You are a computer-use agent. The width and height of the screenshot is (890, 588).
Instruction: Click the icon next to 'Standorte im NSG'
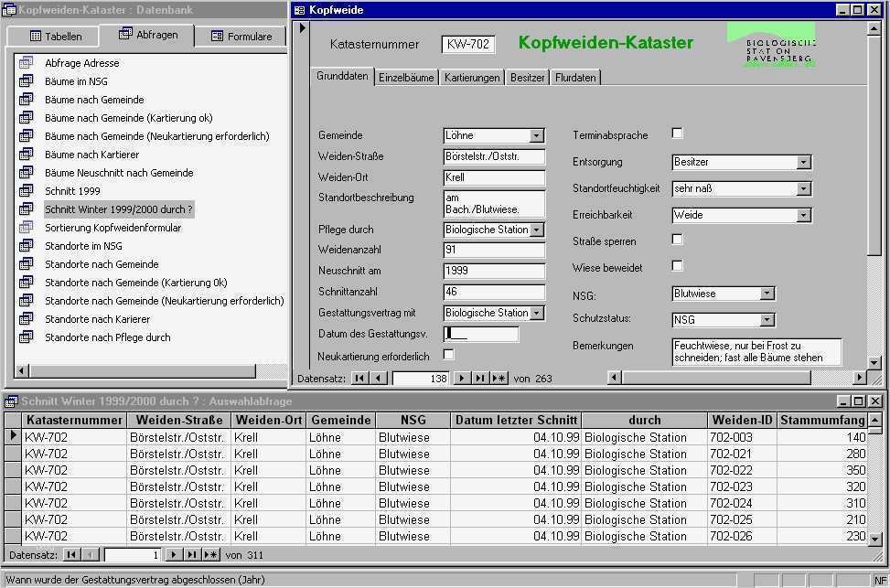[x=27, y=246]
